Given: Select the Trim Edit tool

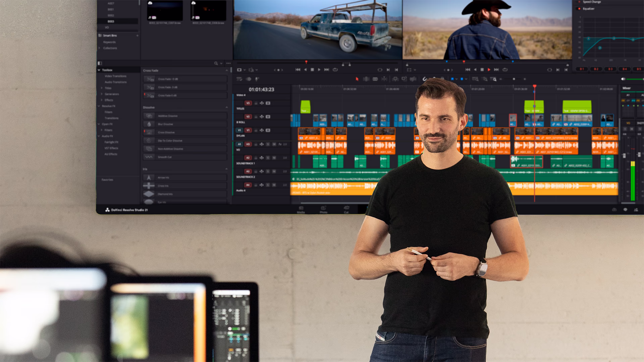Looking at the screenshot, I should click(x=366, y=79).
